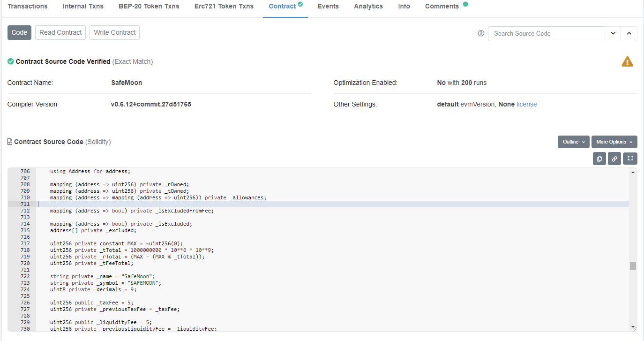Click the scrollbar down arrow

[633, 327]
